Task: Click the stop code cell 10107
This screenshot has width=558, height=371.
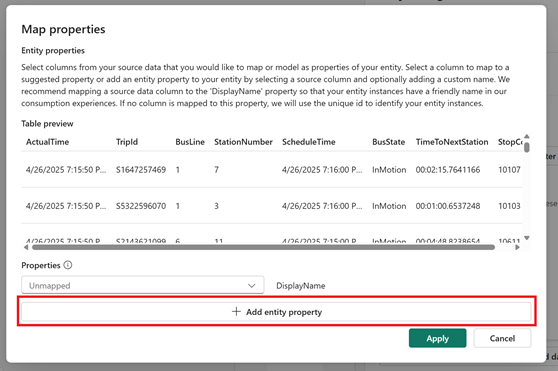Action: [509, 170]
